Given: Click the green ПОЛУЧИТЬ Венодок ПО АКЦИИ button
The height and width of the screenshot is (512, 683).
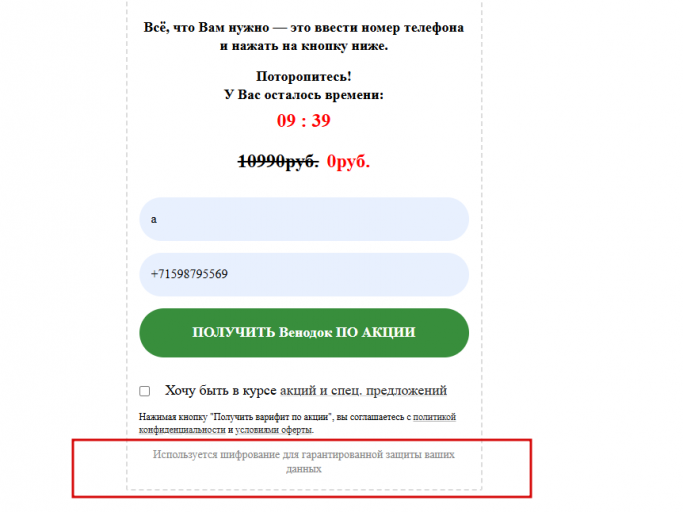Looking at the screenshot, I should 304,333.
